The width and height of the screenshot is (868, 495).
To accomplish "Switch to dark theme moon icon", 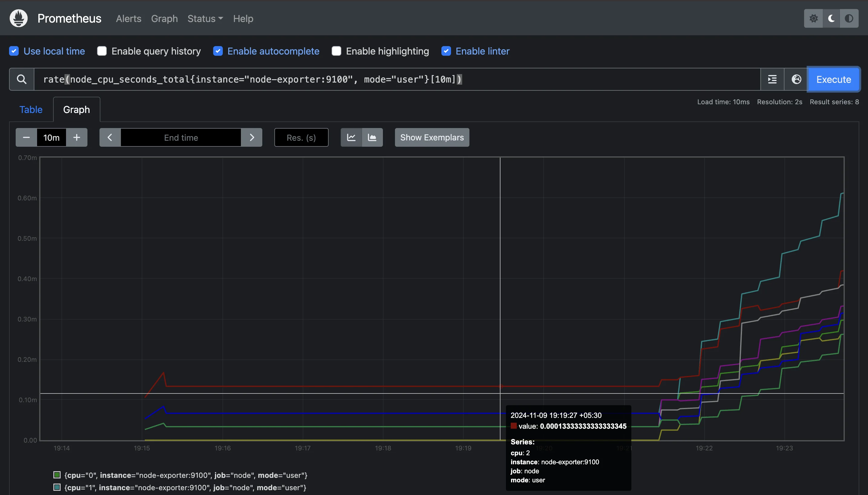I will point(831,18).
